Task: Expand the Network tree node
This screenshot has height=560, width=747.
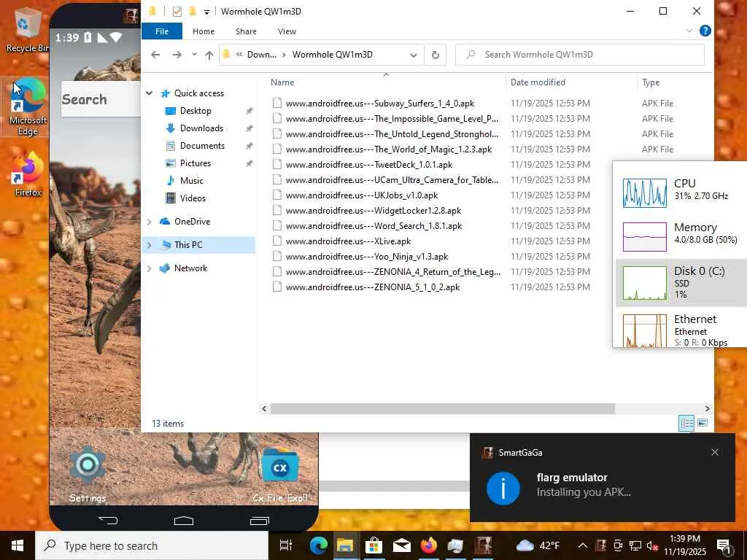Action: coord(149,268)
